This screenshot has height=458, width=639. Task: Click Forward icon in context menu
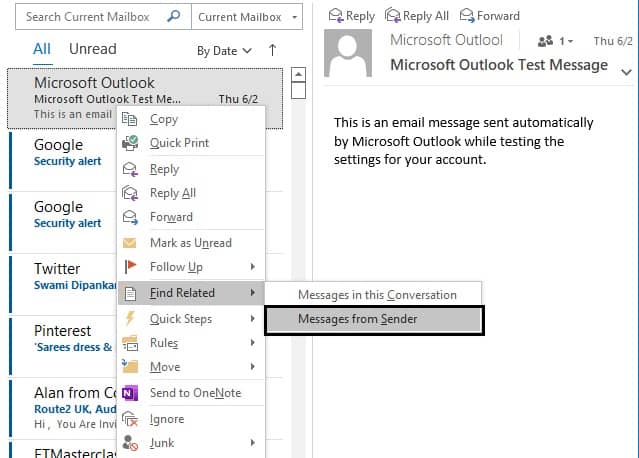pyautogui.click(x=130, y=217)
